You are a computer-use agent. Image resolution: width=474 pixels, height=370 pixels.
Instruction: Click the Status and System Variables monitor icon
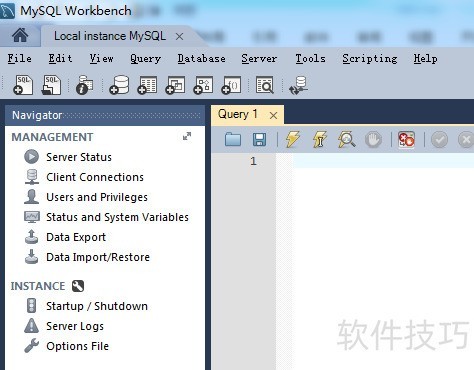click(32, 217)
